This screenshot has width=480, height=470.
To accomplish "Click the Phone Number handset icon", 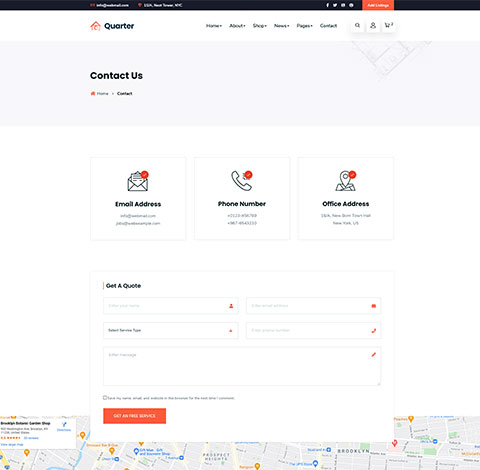I will [242, 181].
